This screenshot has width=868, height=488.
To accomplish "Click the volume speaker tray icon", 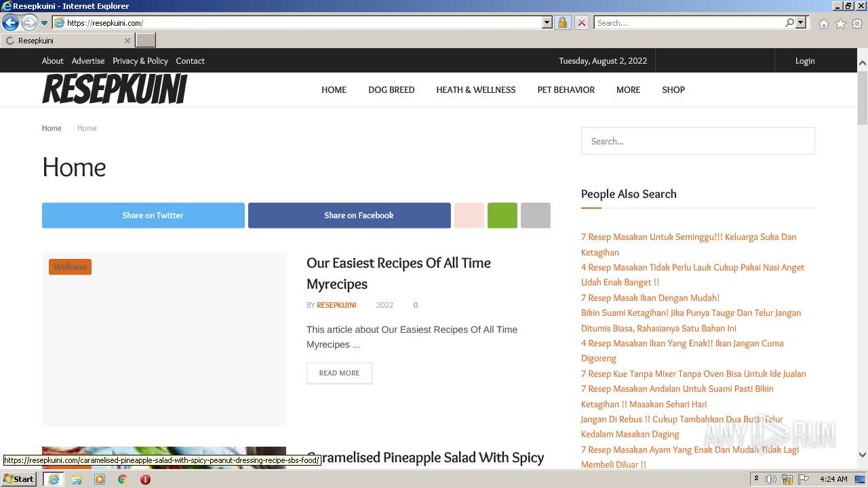I will 771,479.
